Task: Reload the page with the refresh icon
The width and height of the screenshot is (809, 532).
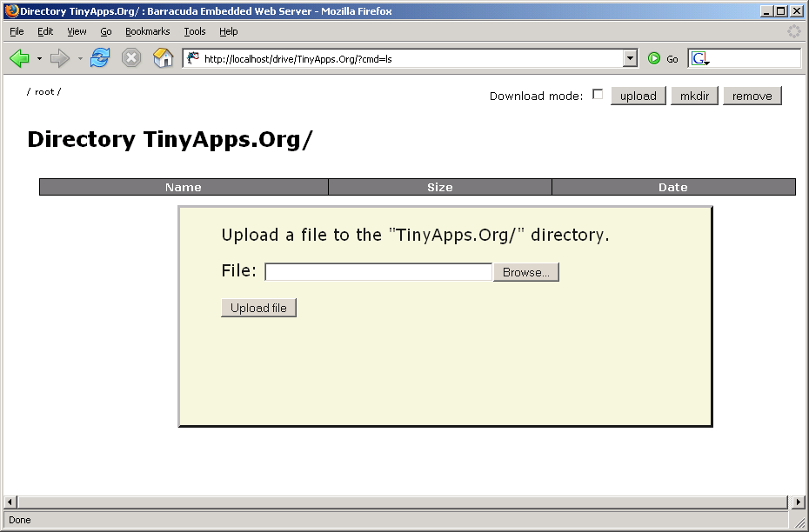Action: (x=100, y=58)
